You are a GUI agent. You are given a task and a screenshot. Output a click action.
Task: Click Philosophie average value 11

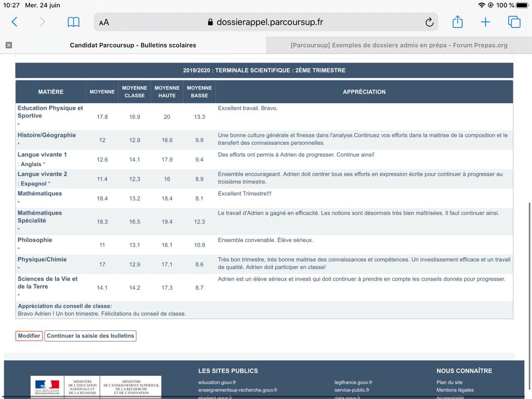pyautogui.click(x=102, y=245)
